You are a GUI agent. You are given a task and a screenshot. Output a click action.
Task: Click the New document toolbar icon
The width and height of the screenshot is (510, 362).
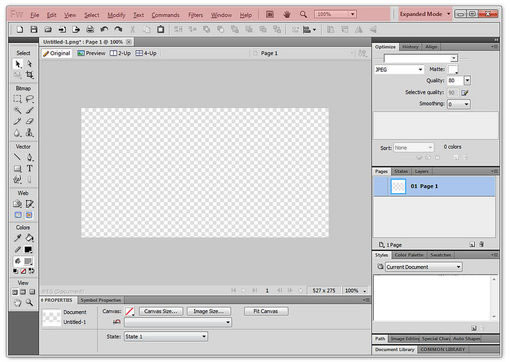[x=20, y=29]
